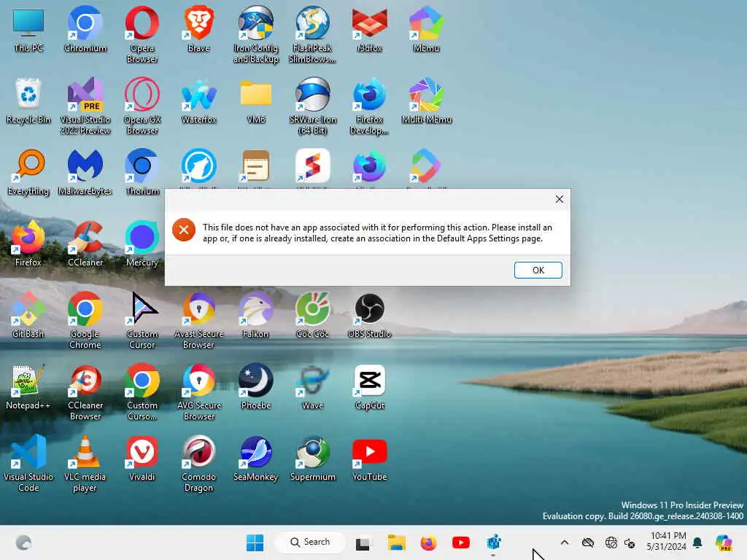This screenshot has height=560, width=747.
Task: Select the Visual Studio Code shortcut
Action: click(28, 463)
